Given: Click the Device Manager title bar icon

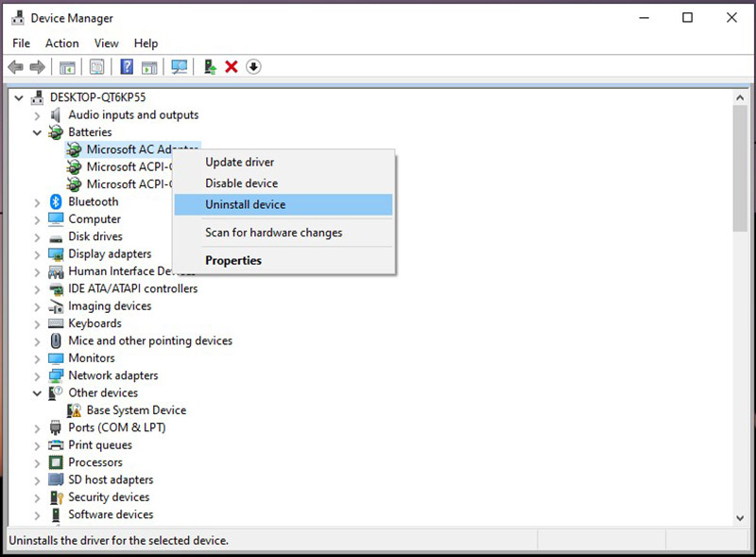Looking at the screenshot, I should 18,18.
